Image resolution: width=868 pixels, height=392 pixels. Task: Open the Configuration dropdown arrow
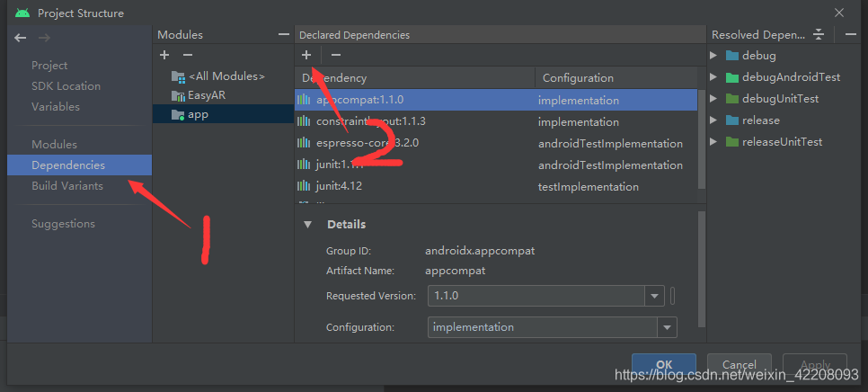(x=667, y=327)
